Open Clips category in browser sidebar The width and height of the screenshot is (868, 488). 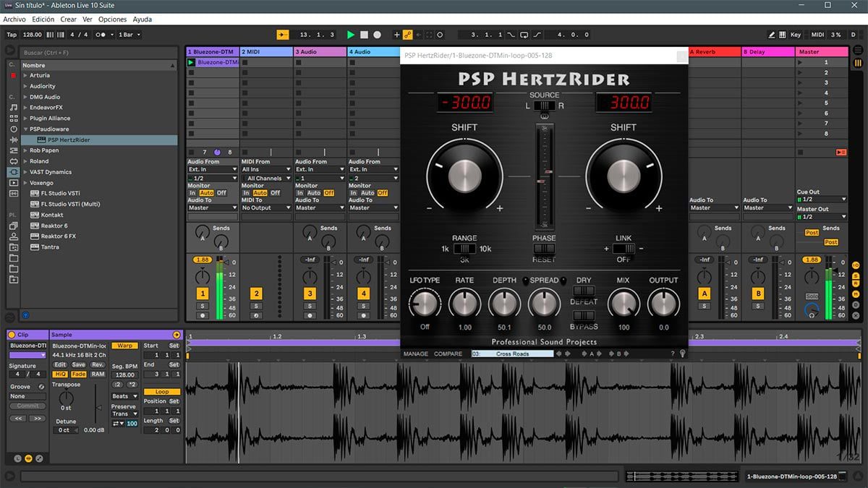(13, 183)
